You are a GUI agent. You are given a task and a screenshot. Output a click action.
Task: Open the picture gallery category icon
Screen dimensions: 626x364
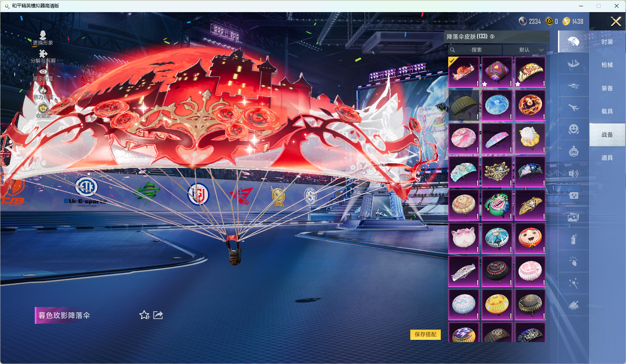click(574, 218)
